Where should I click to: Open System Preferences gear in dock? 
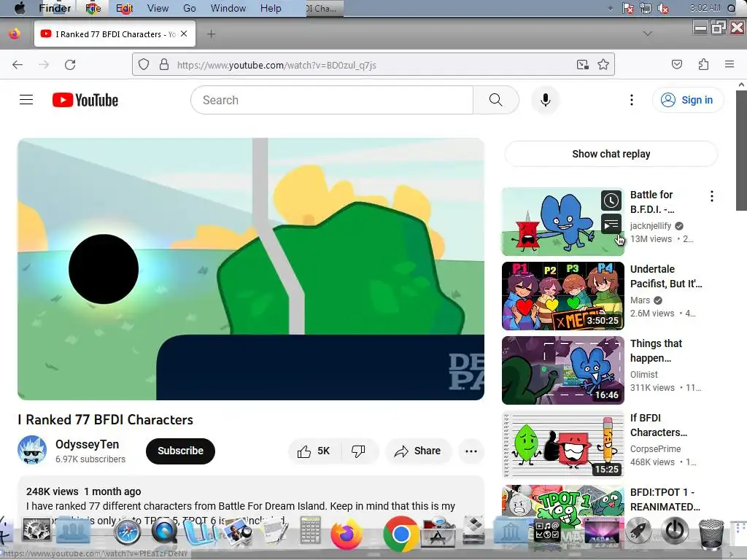tap(36, 530)
